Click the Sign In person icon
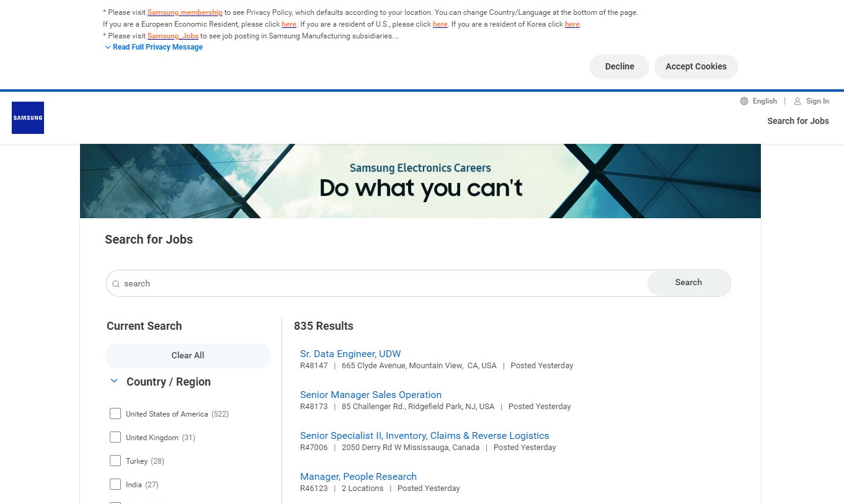 [797, 101]
